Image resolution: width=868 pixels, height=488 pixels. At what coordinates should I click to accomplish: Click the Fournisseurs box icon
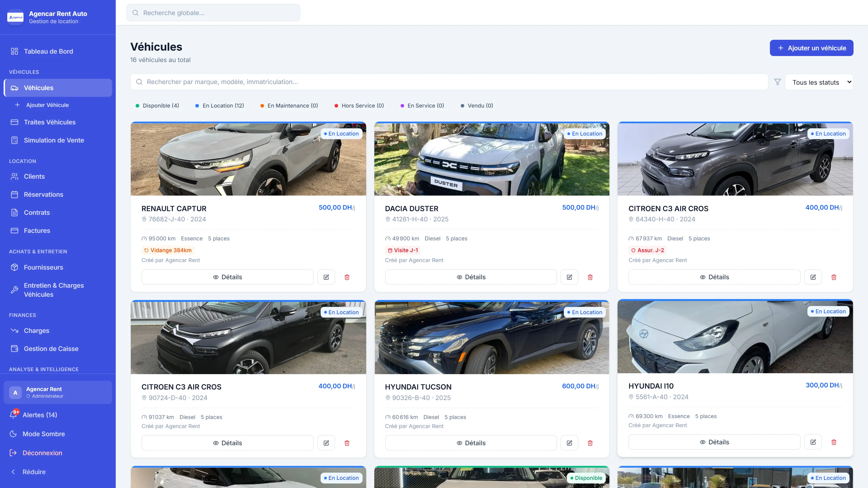(14, 267)
